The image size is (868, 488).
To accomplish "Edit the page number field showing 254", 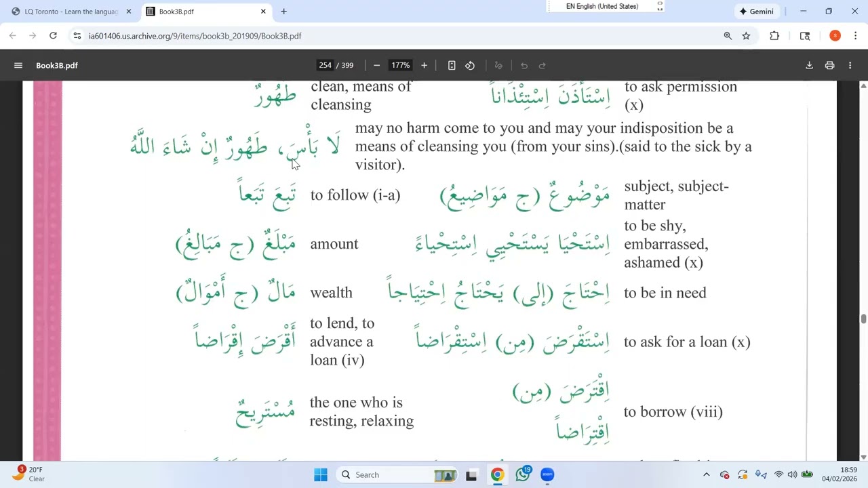I will [x=325, y=65].
